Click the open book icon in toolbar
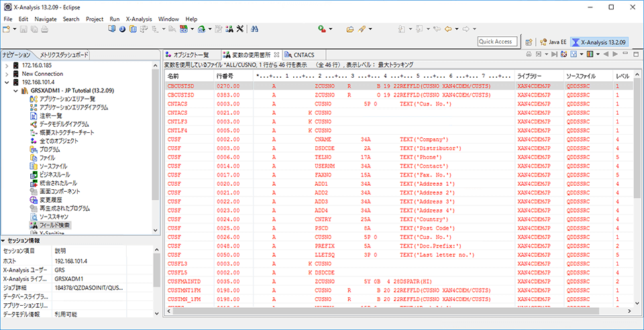 pos(112,29)
